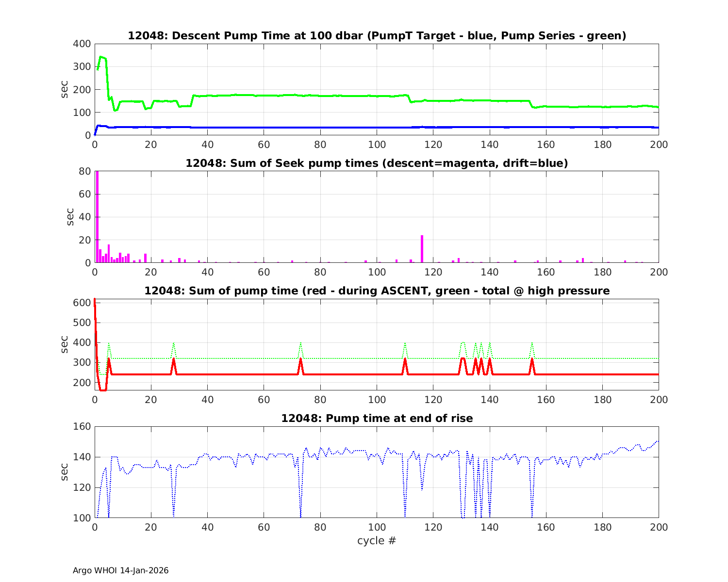
Task: Click the Descent Pump Time chart title
Action: point(377,36)
